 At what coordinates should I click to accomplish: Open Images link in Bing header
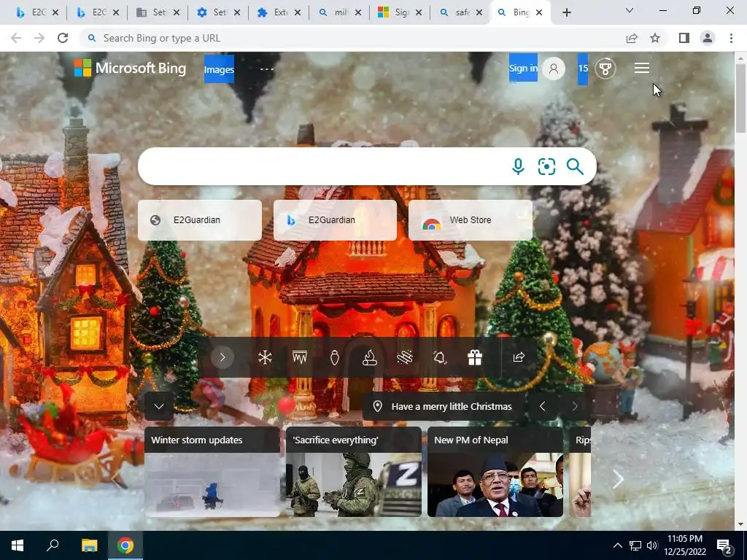219,69
